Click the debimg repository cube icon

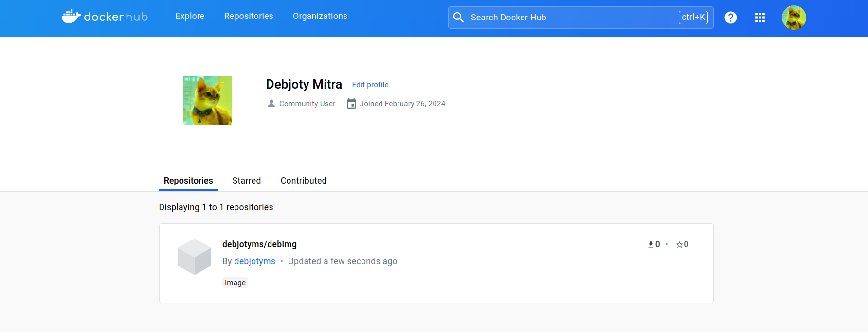[x=194, y=257]
